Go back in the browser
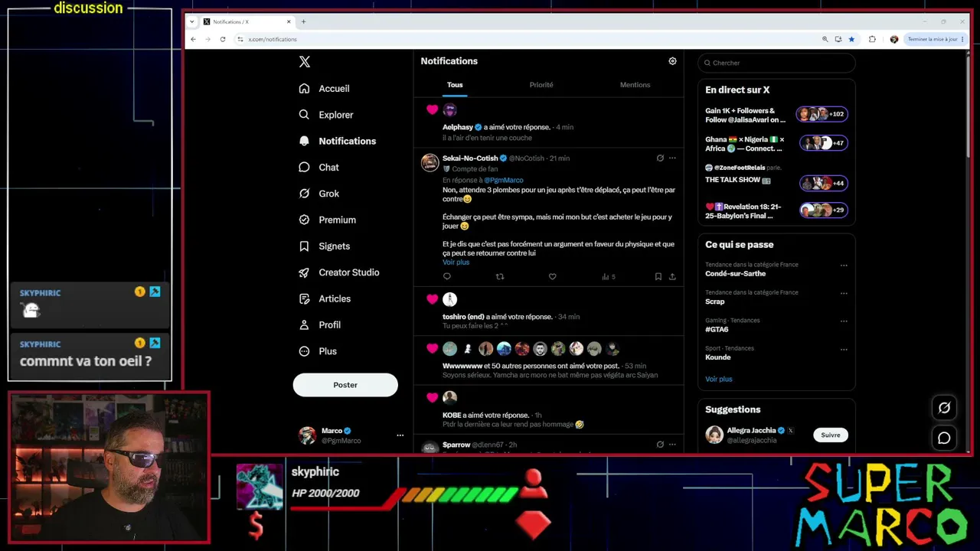This screenshot has width=980, height=551. point(194,39)
